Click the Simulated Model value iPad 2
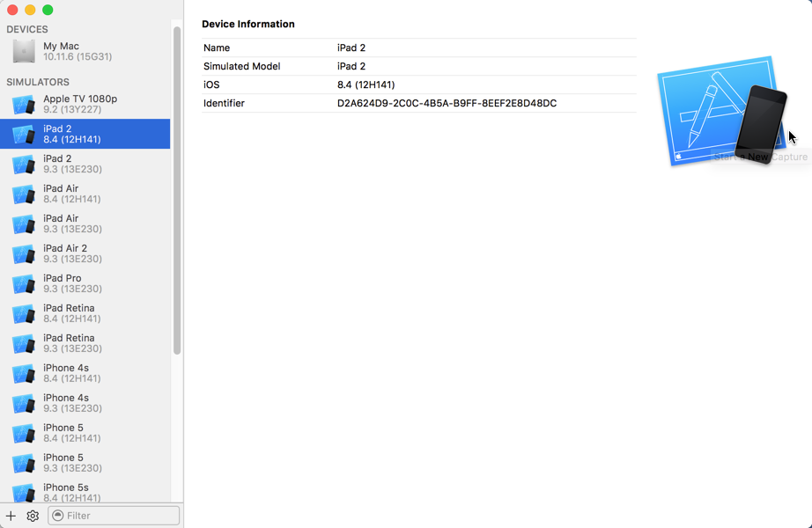Viewport: 812px width, 528px height. (351, 66)
